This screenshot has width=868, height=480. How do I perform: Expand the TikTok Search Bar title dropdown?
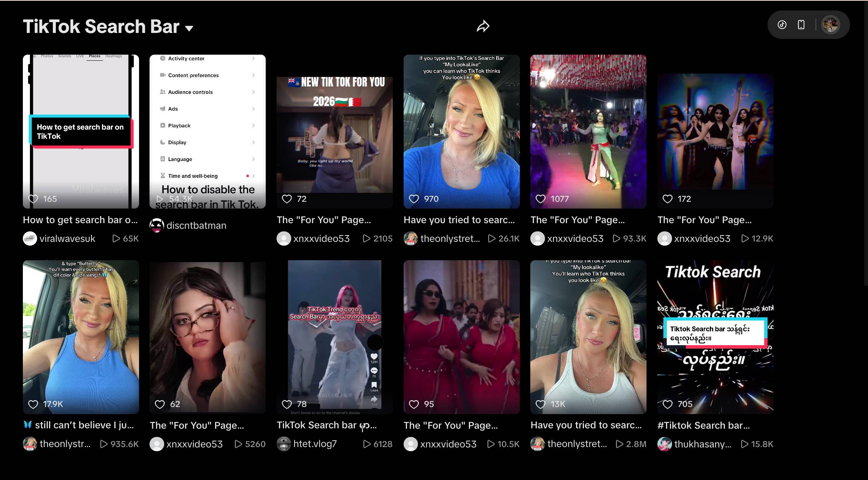point(189,28)
